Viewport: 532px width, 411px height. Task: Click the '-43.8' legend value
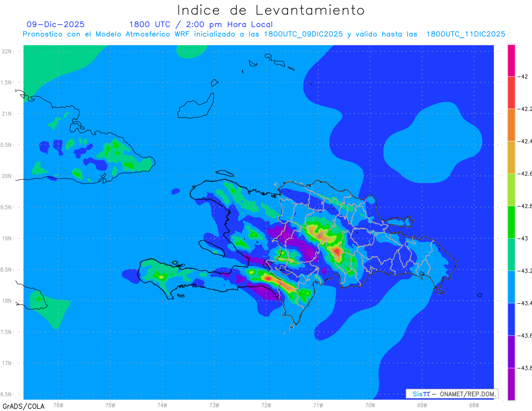click(x=525, y=368)
